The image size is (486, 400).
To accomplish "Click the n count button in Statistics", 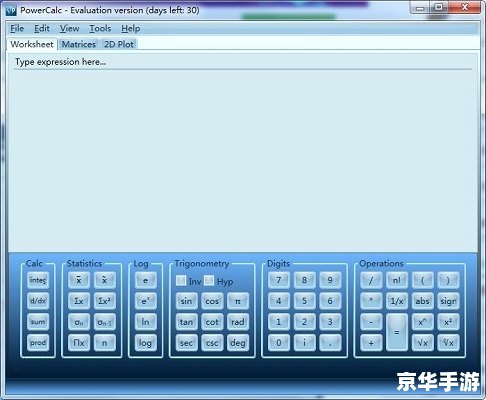I will [x=104, y=343].
